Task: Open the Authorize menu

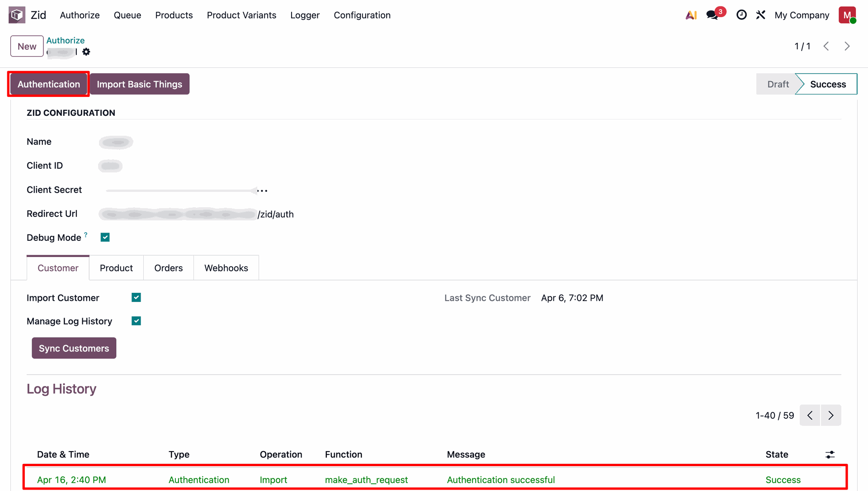Action: [x=80, y=15]
